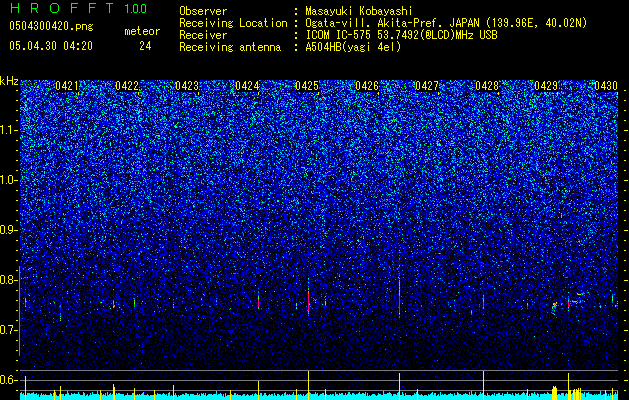This screenshot has height=400, width=629.
Task: Select observer name Masayuki Kobayashi
Action: click(359, 11)
